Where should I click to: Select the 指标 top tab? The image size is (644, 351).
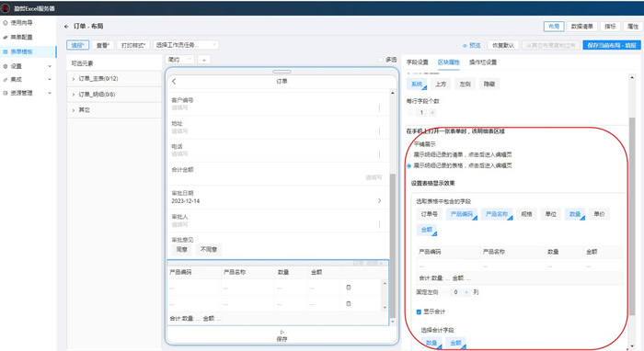tap(610, 27)
